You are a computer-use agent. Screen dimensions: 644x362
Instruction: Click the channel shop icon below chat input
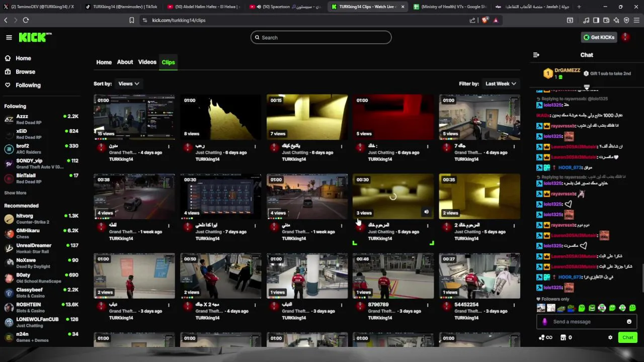563,337
